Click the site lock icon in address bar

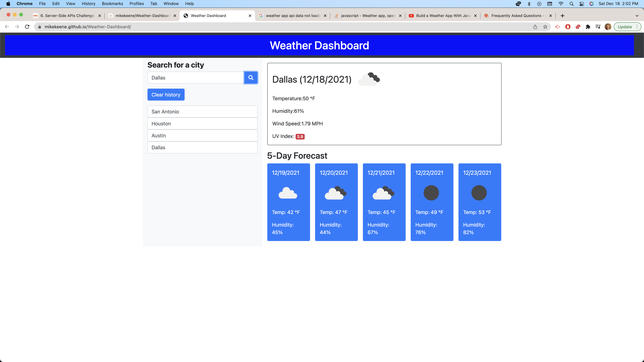(39, 27)
